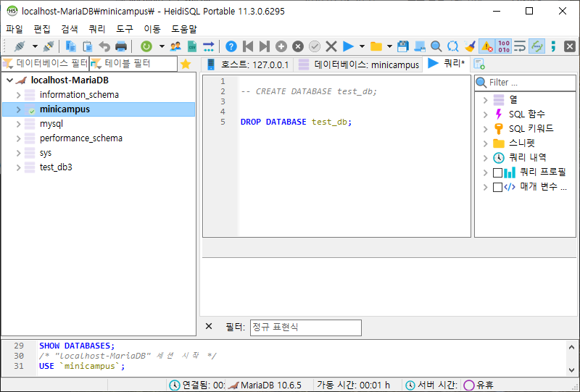Insert row using the gray plus icon
The image size is (580, 392).
pos(281,46)
